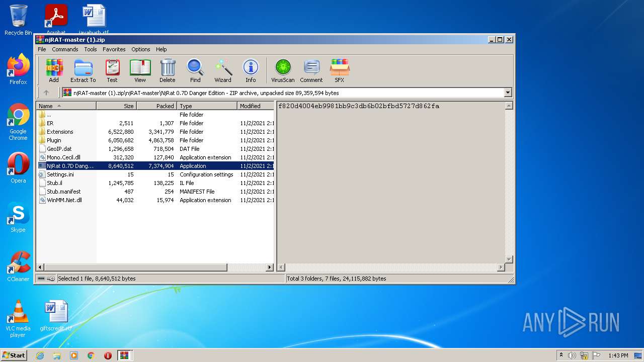Select Settings.ini file

click(x=156, y=174)
